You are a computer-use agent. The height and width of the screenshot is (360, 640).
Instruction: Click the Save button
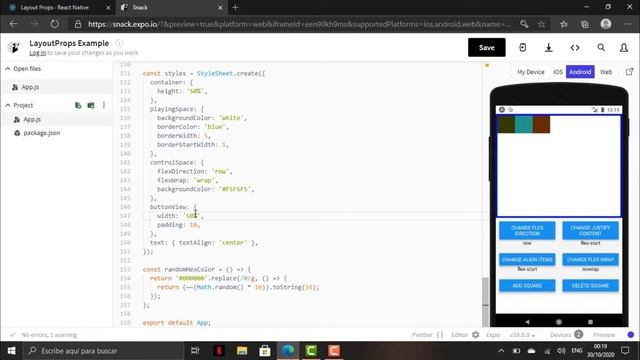(x=487, y=47)
